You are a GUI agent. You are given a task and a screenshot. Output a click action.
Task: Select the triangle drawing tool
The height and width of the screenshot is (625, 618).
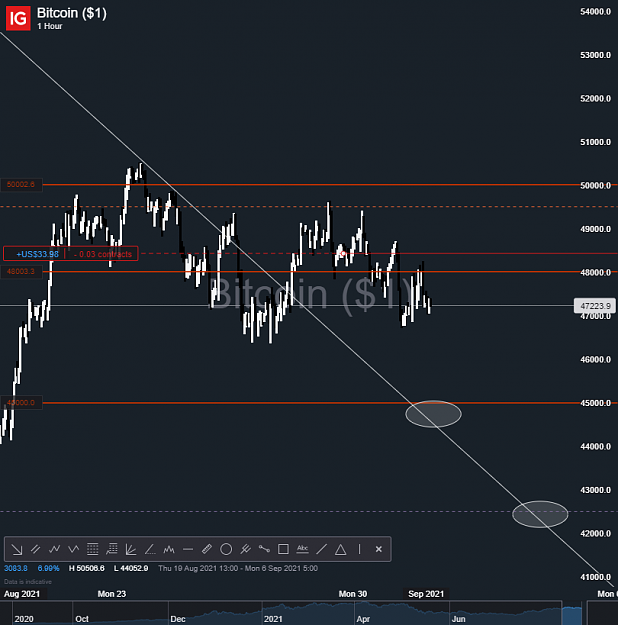(x=340, y=550)
